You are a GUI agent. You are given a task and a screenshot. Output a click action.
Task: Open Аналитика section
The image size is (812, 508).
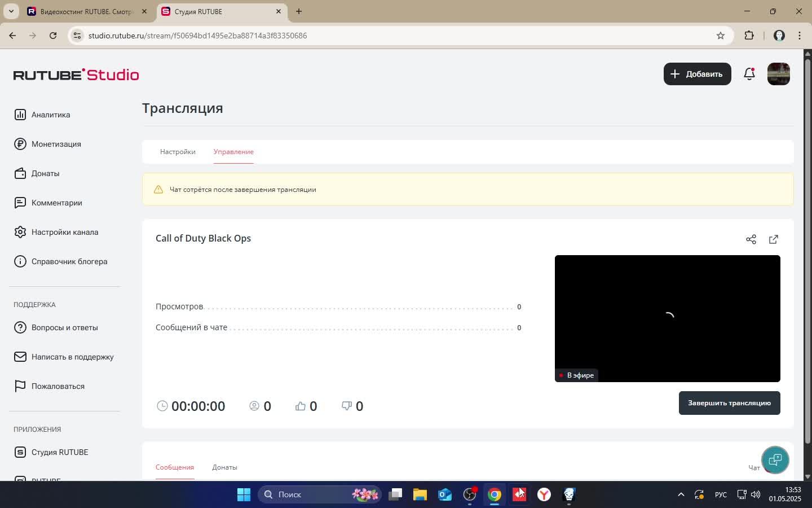(51, 115)
